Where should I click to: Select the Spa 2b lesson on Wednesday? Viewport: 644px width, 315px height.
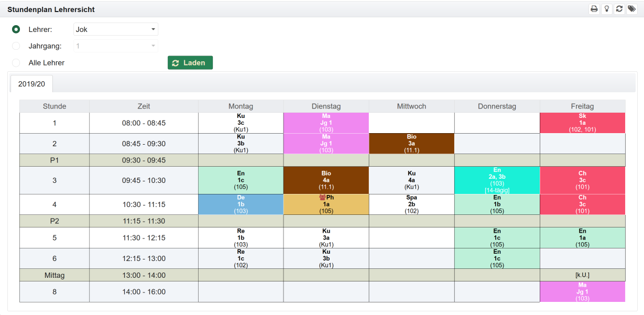pos(411,204)
